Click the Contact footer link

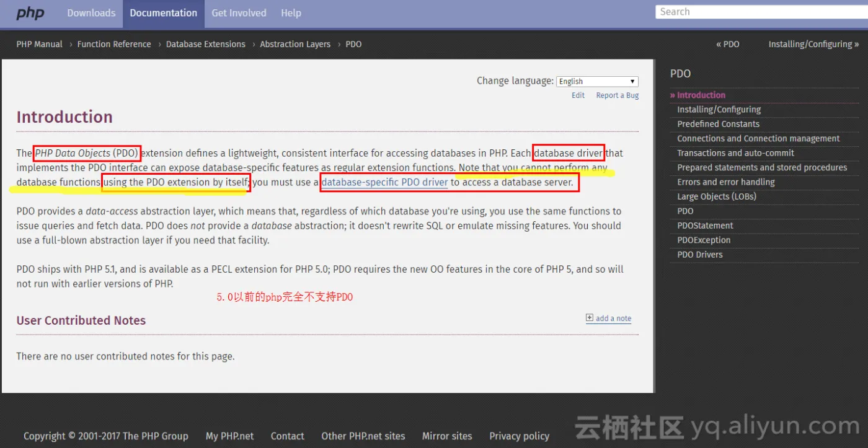[x=288, y=436]
